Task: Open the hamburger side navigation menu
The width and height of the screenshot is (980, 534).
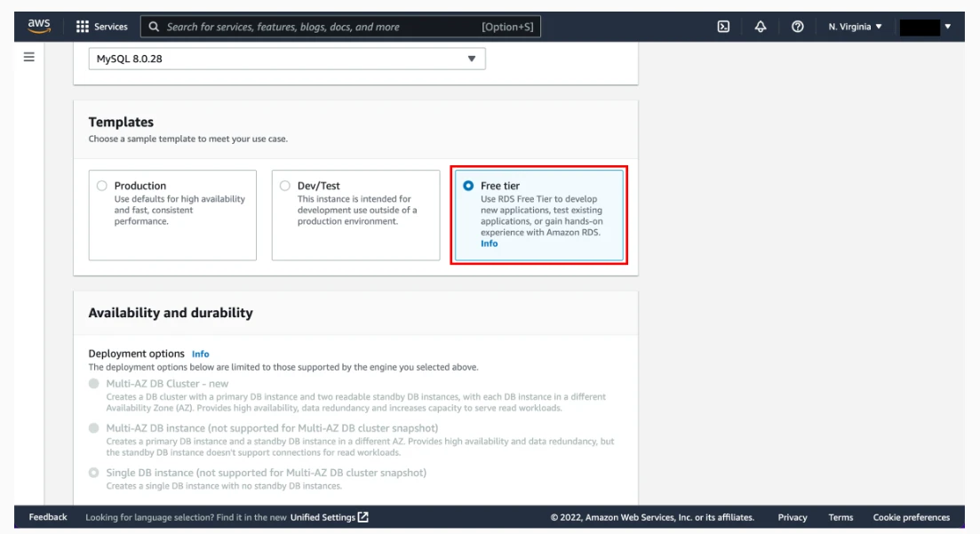Action: (28, 57)
